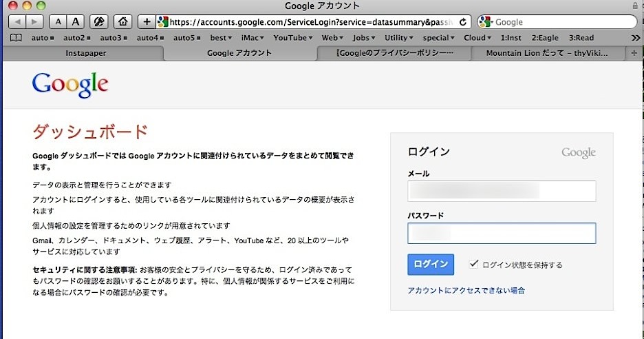Image resolution: width=644 pixels, height=339 pixels.
Task: Increase text size with large A button
Action: 76,22
